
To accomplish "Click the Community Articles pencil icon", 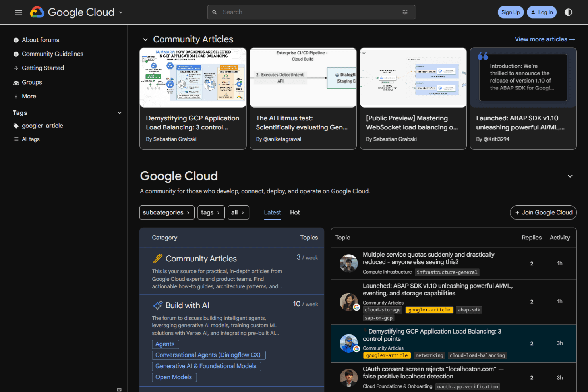I will pyautogui.click(x=158, y=259).
